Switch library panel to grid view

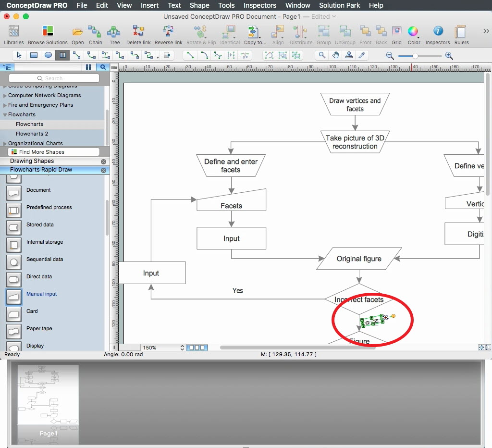coord(88,67)
